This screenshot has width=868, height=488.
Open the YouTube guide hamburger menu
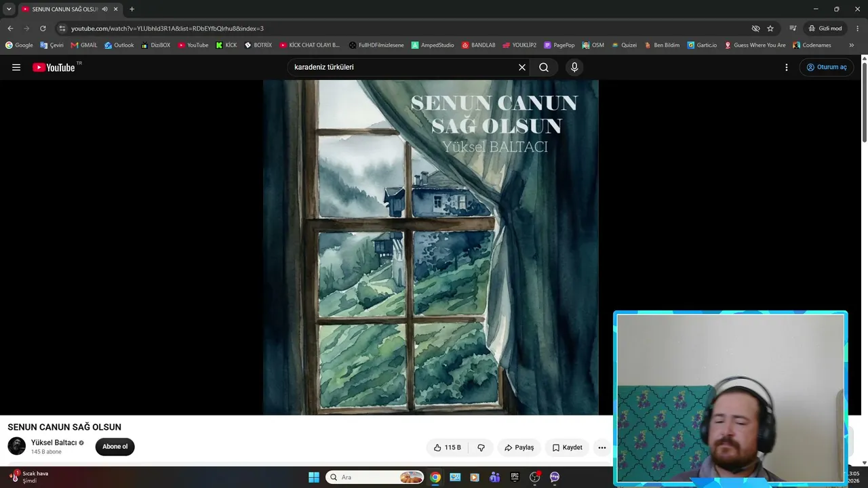pyautogui.click(x=16, y=67)
